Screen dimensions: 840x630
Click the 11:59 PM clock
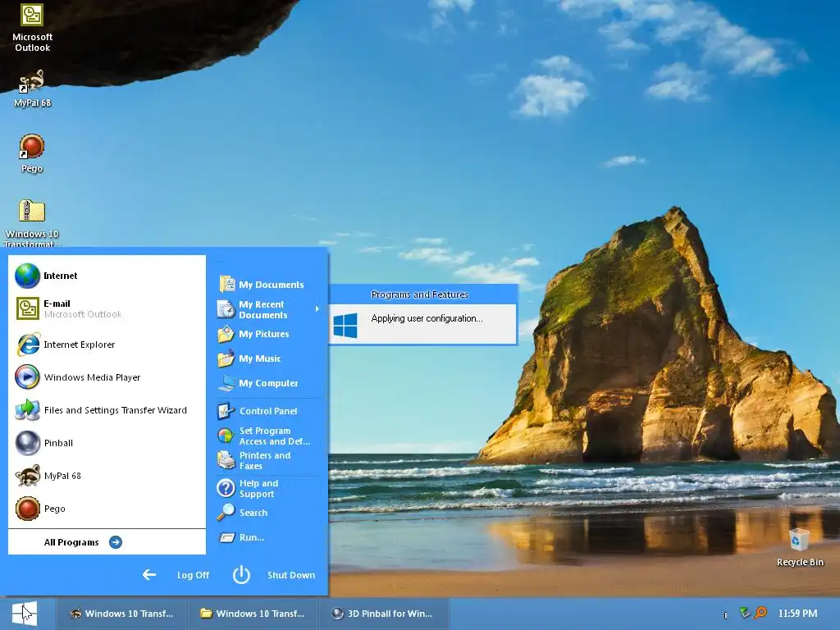(x=797, y=614)
